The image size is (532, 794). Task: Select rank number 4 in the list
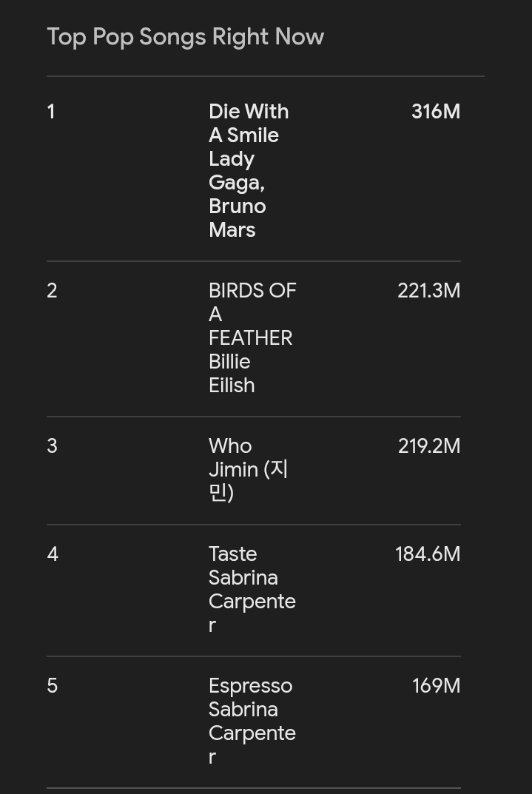pyautogui.click(x=53, y=554)
